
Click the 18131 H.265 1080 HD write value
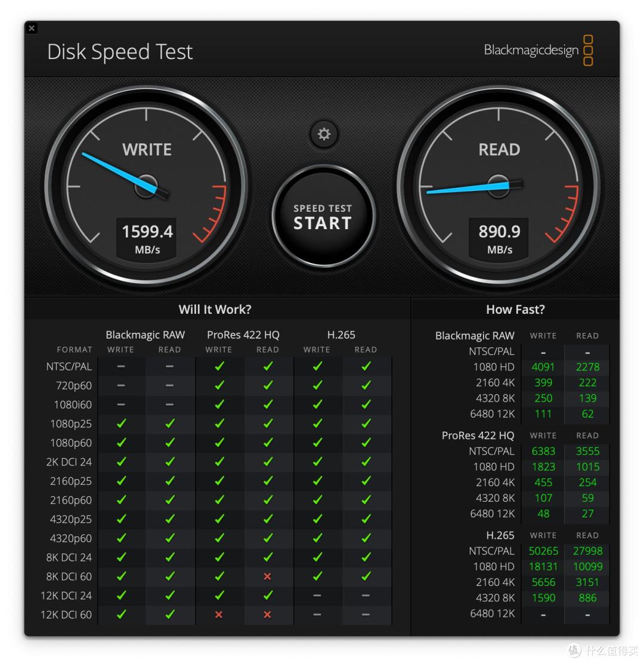click(543, 567)
